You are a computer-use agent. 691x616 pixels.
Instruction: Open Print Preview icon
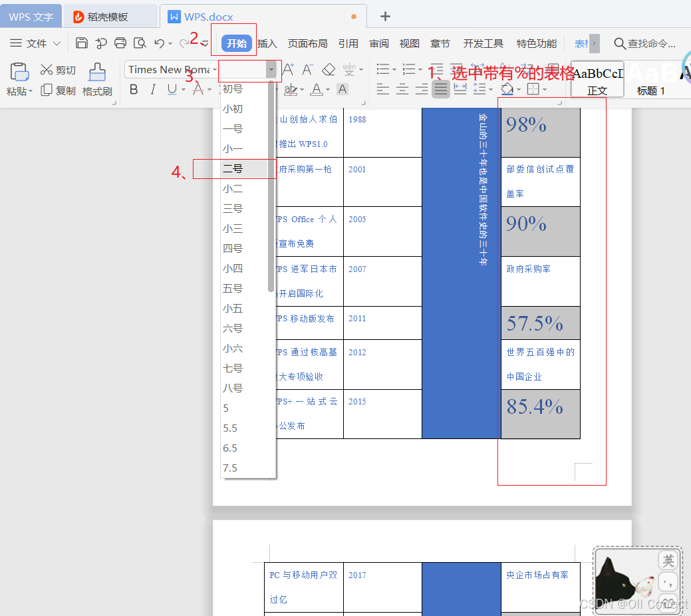140,43
